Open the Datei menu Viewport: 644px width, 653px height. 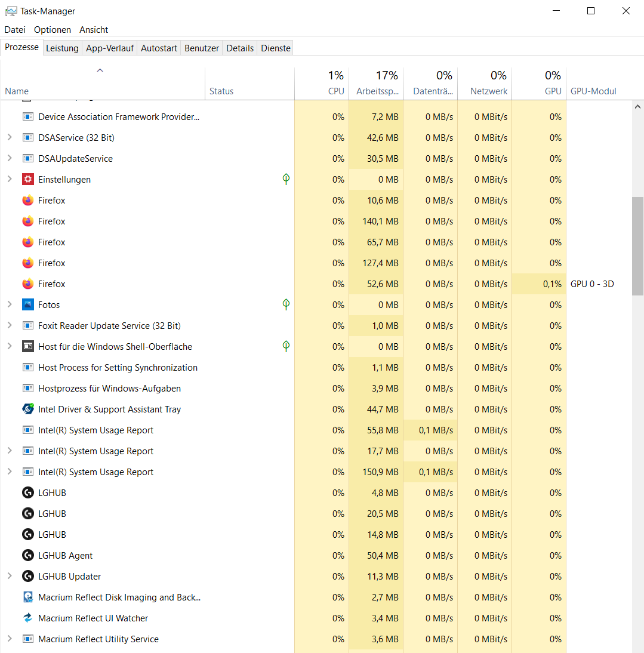click(x=15, y=30)
